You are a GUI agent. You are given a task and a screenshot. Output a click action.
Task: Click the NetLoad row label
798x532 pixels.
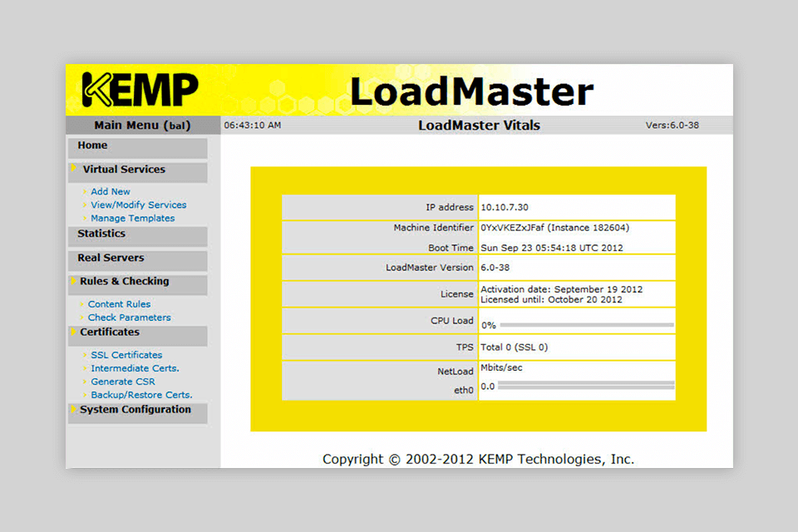coord(455,372)
